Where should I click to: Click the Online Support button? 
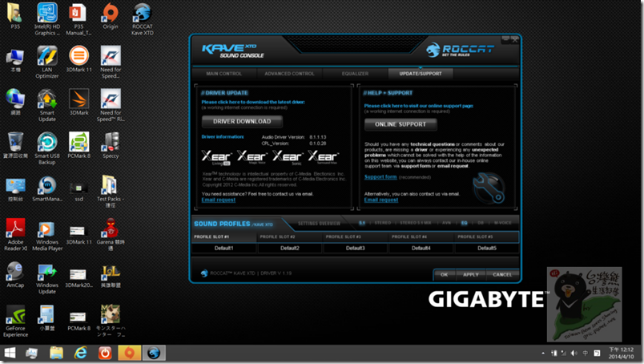click(x=400, y=124)
